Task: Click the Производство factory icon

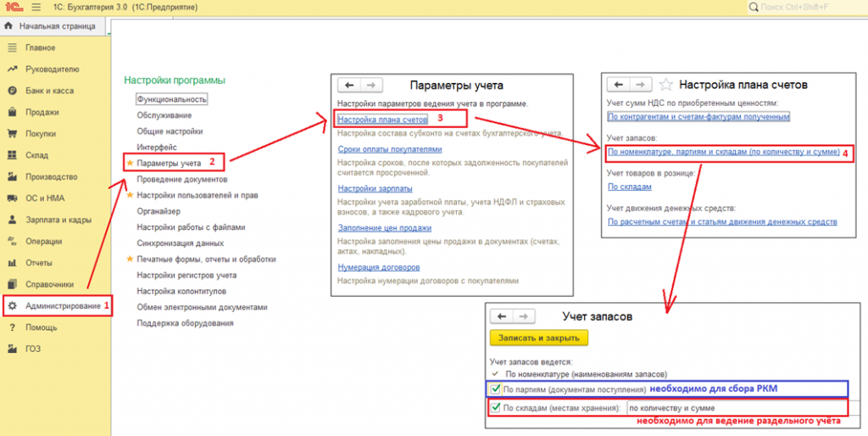Action: pyautogui.click(x=12, y=176)
